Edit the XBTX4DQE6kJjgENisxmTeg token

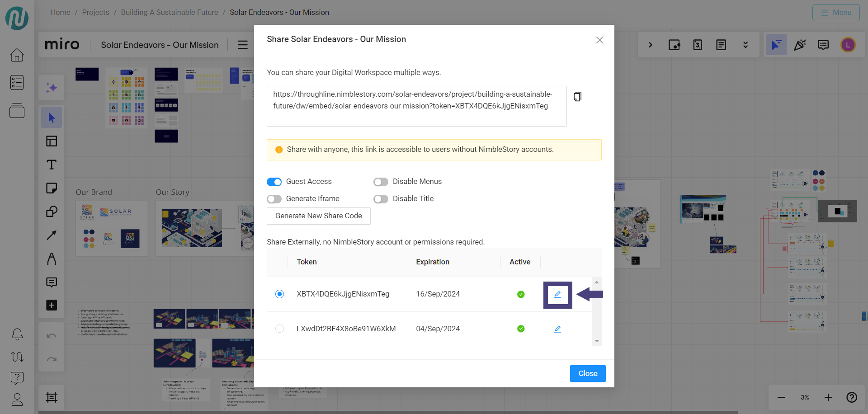[x=557, y=295]
